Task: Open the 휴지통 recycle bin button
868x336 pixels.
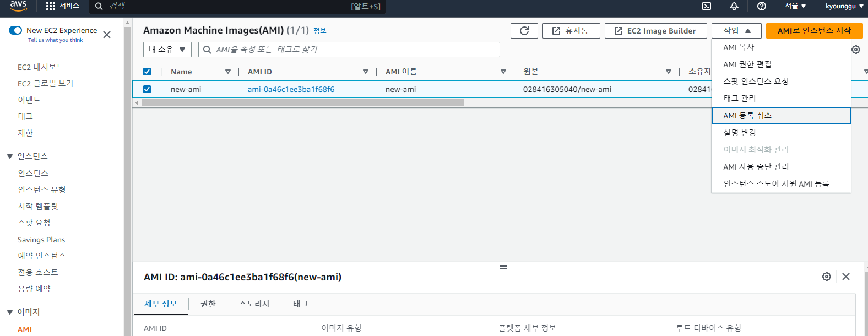Action: [x=570, y=31]
